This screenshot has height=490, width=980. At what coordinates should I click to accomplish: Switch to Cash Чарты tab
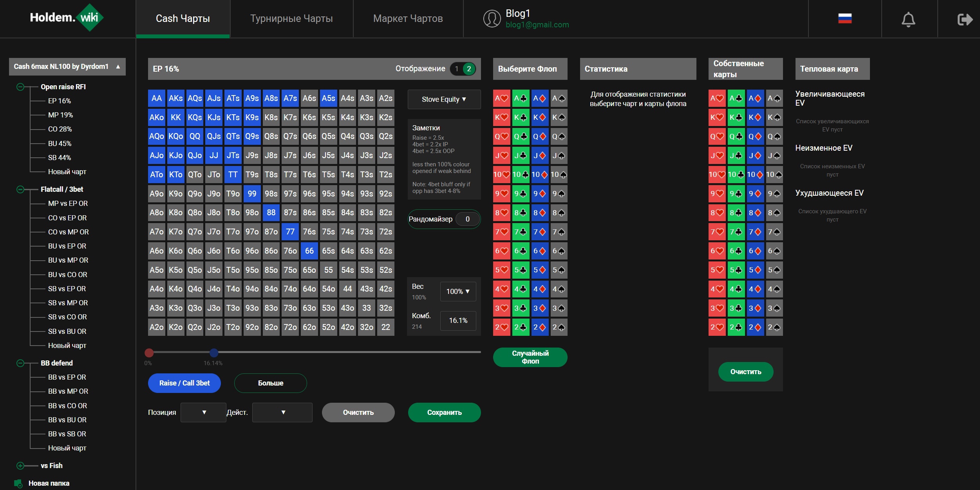click(x=183, y=19)
